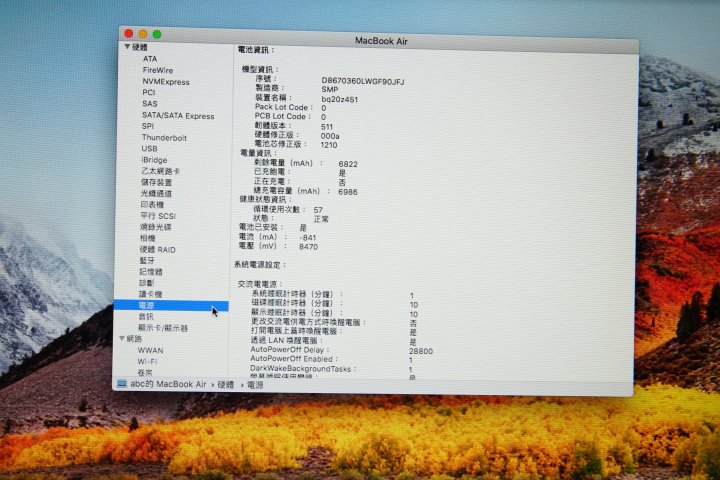Click the manufacturer value SMP

click(x=330, y=90)
